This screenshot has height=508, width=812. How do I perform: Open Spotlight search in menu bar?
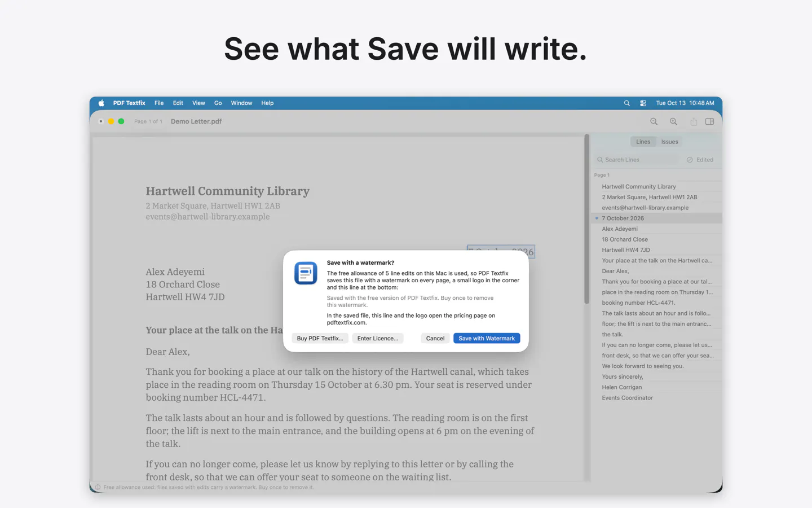[626, 103]
